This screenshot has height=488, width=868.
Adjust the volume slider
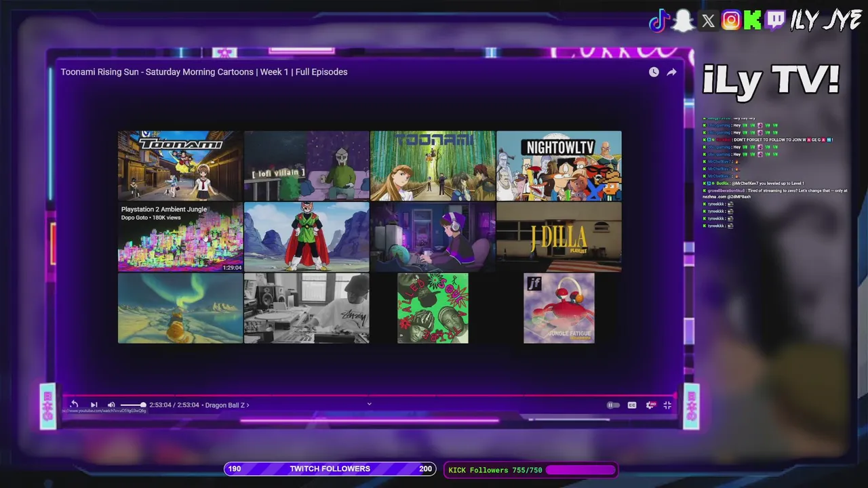tap(133, 405)
